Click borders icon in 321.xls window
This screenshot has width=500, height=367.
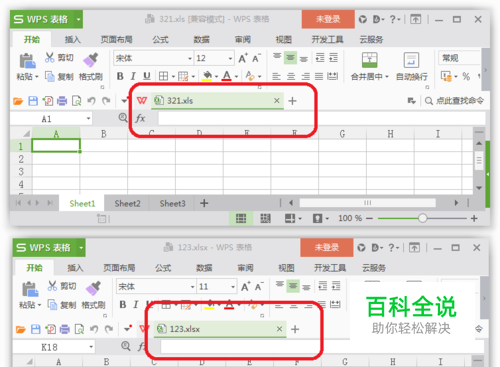click(163, 76)
